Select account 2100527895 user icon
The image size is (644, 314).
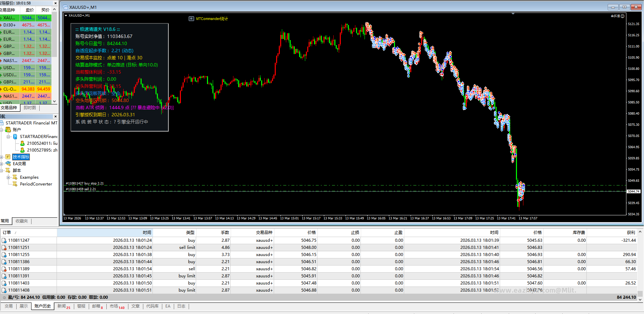click(x=22, y=150)
